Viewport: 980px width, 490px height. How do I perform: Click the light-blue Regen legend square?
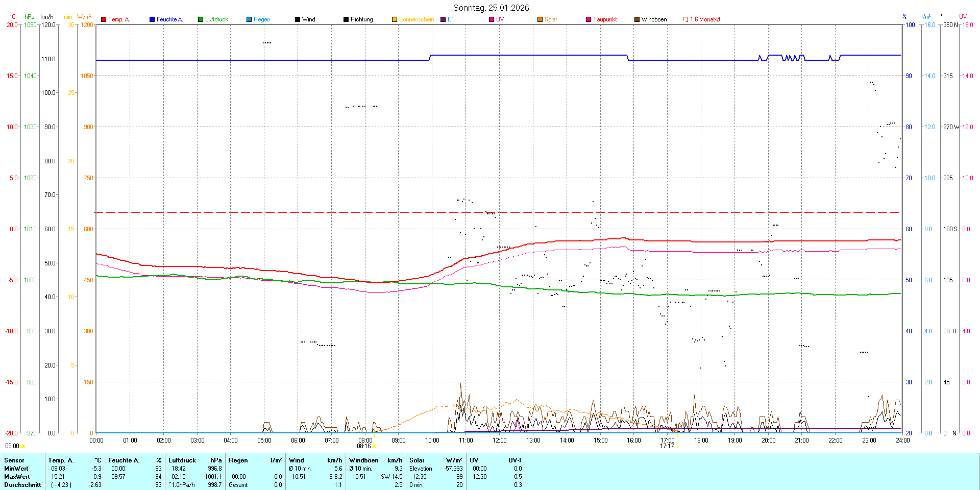point(249,19)
